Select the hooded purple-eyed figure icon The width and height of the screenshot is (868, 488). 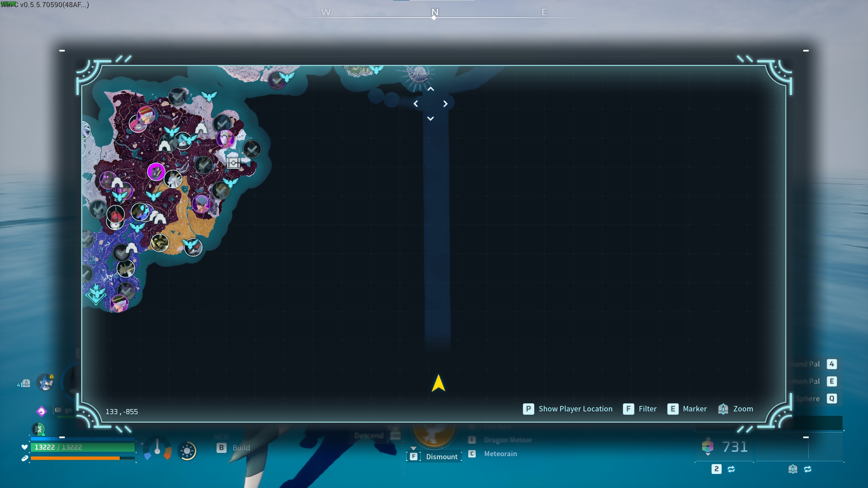tap(108, 180)
